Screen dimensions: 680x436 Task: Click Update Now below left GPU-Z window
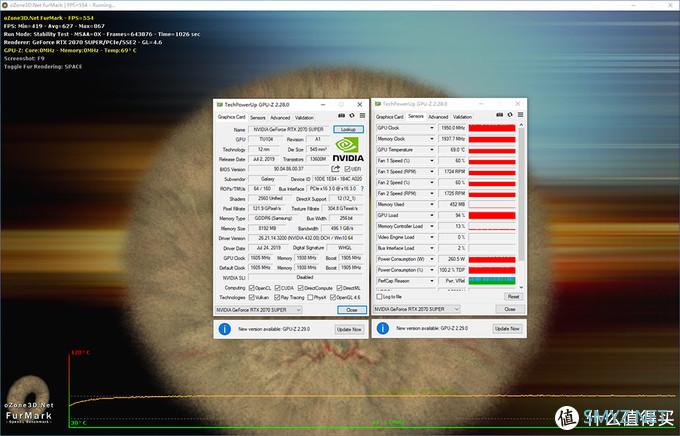[x=349, y=329]
